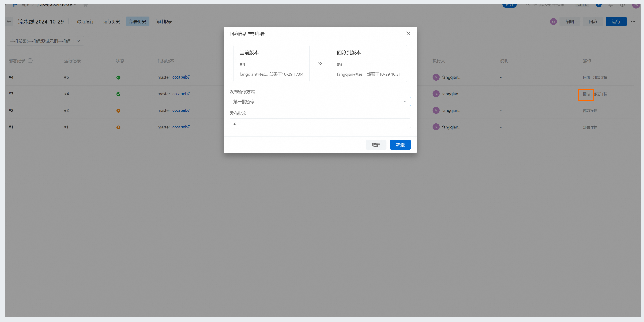
Task: Click the executor avatar in deployment row #4
Action: 436,77
